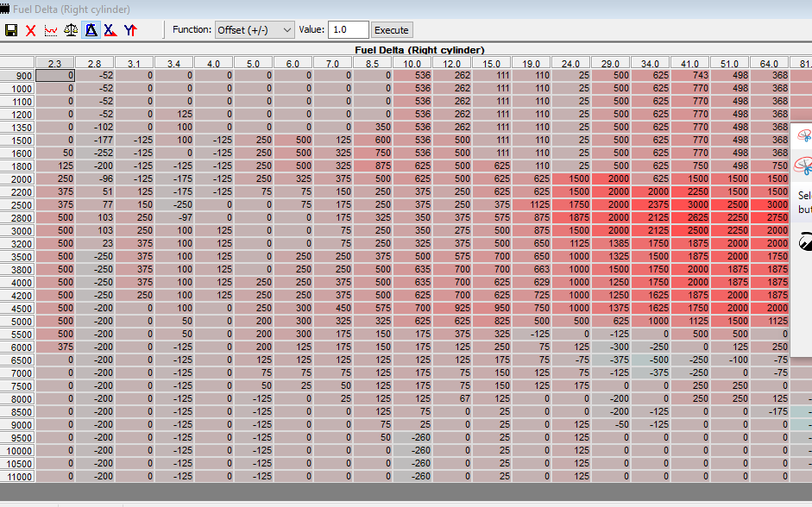
Task: Click the floppy disk save icon
Action: point(11,30)
